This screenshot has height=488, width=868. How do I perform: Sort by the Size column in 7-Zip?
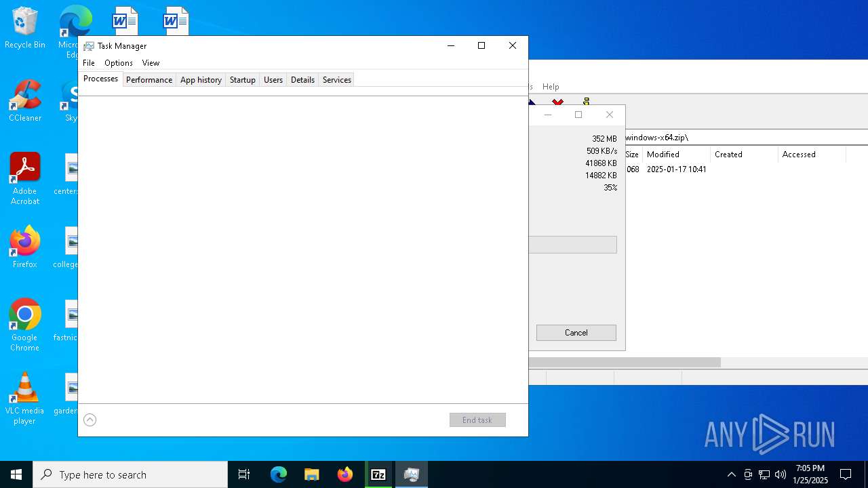[x=633, y=155]
